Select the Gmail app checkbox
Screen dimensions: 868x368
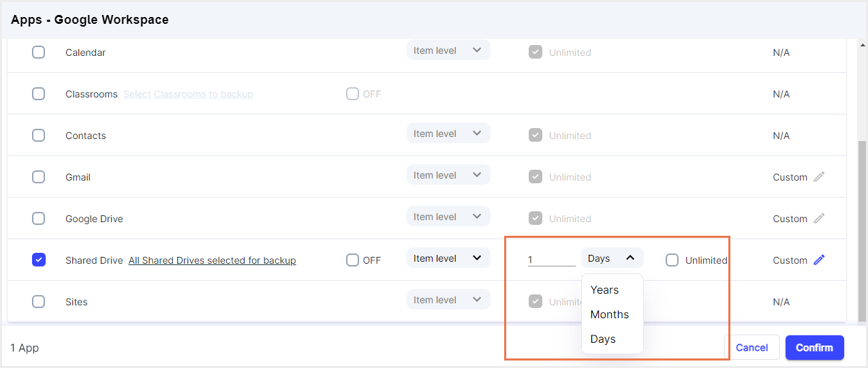(39, 177)
